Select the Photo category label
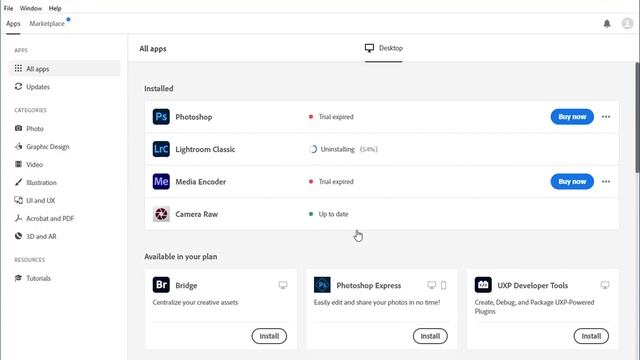This screenshot has height=360, width=640. click(x=35, y=129)
